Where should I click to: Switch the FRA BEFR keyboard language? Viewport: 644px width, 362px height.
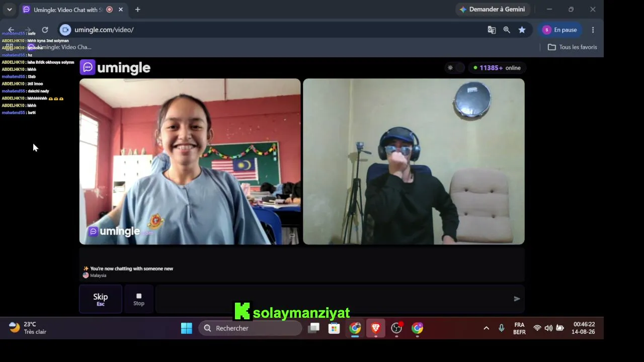(x=519, y=328)
